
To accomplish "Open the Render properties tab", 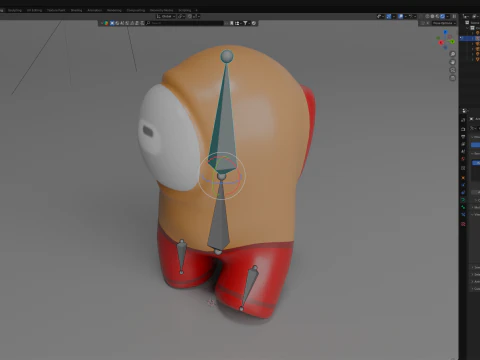I will point(463,129).
